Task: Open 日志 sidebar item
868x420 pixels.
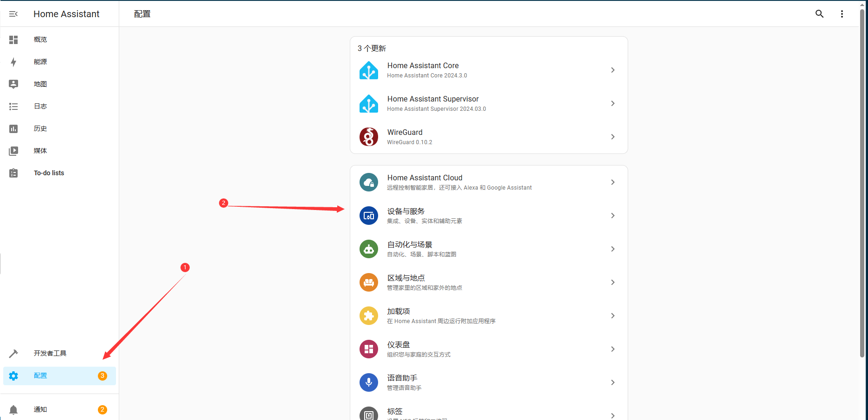Action: (x=40, y=106)
